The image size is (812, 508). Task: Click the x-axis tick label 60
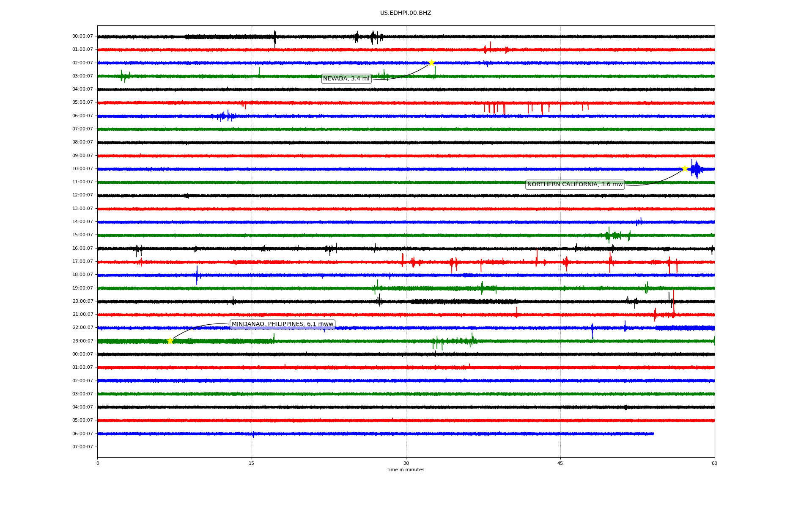pyautogui.click(x=714, y=464)
